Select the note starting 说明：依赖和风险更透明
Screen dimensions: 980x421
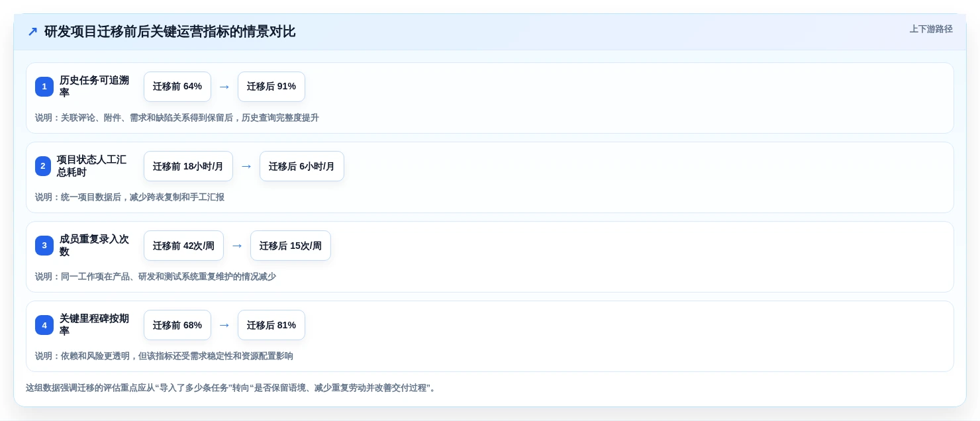coord(164,356)
